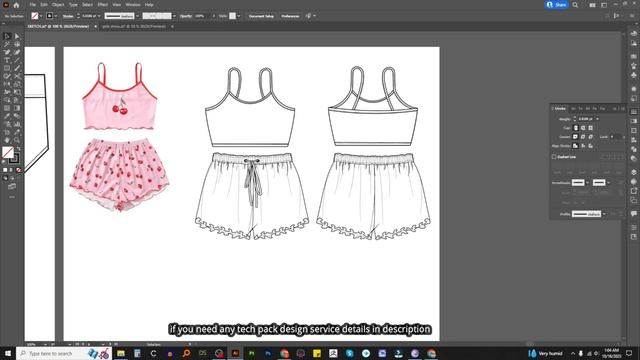Open fill color dropdown in control bar

(41, 16)
